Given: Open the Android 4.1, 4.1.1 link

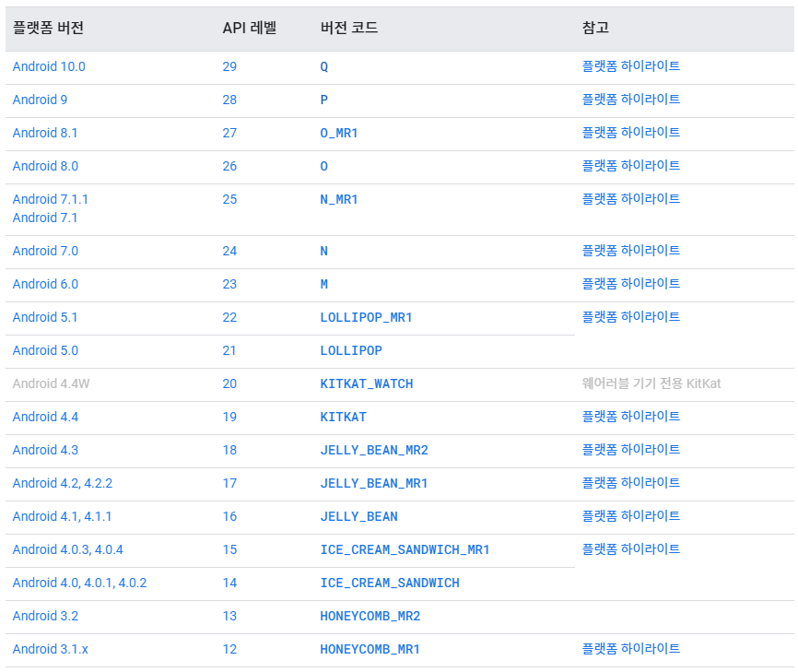Looking at the screenshot, I should (x=62, y=516).
